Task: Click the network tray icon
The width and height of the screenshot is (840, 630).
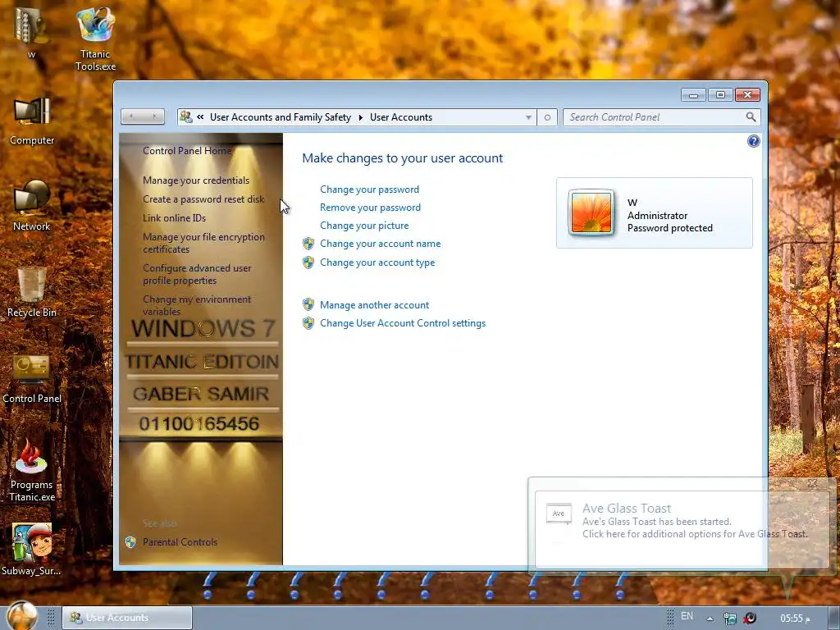Action: click(729, 619)
